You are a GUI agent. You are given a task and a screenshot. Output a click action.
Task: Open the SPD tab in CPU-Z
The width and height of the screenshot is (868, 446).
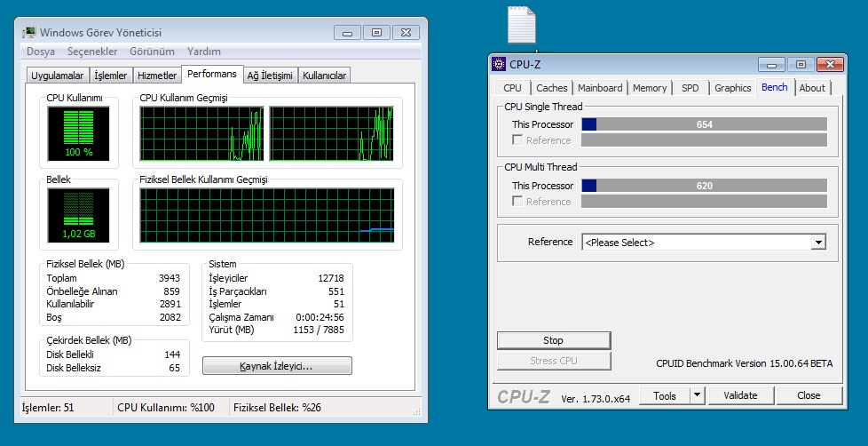point(690,88)
